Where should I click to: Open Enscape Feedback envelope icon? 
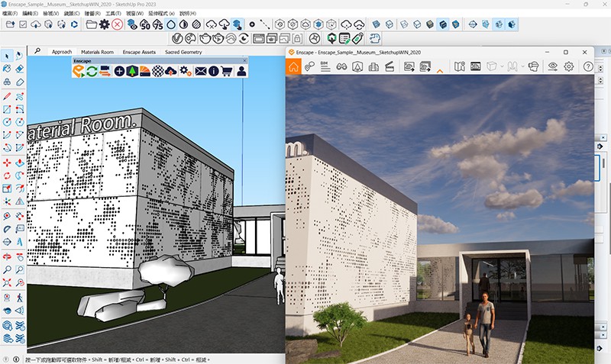(200, 71)
